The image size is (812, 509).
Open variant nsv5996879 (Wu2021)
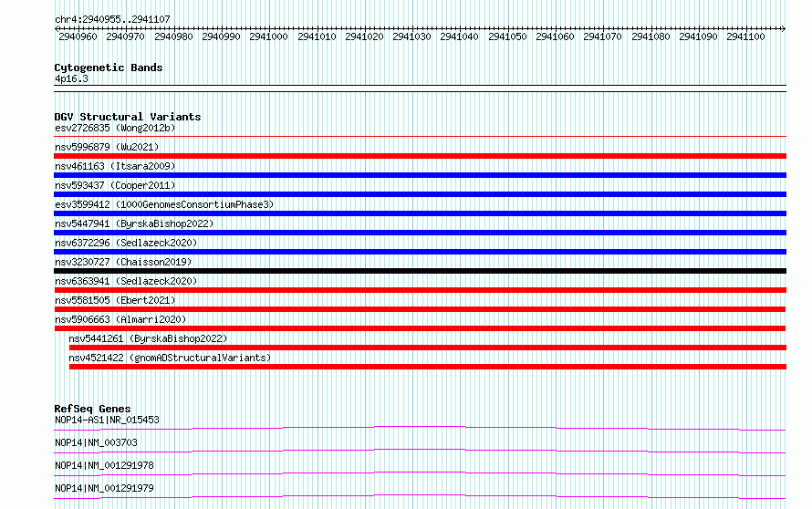107,147
